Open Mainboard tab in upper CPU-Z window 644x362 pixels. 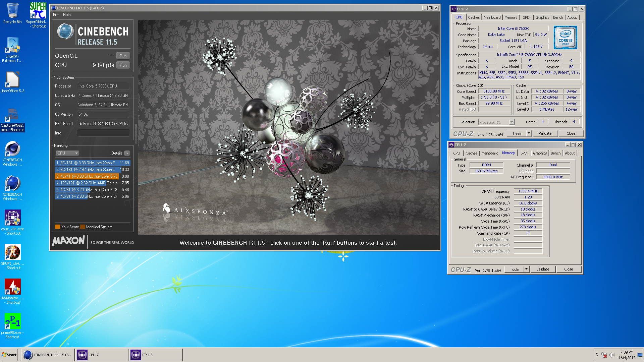coord(492,17)
